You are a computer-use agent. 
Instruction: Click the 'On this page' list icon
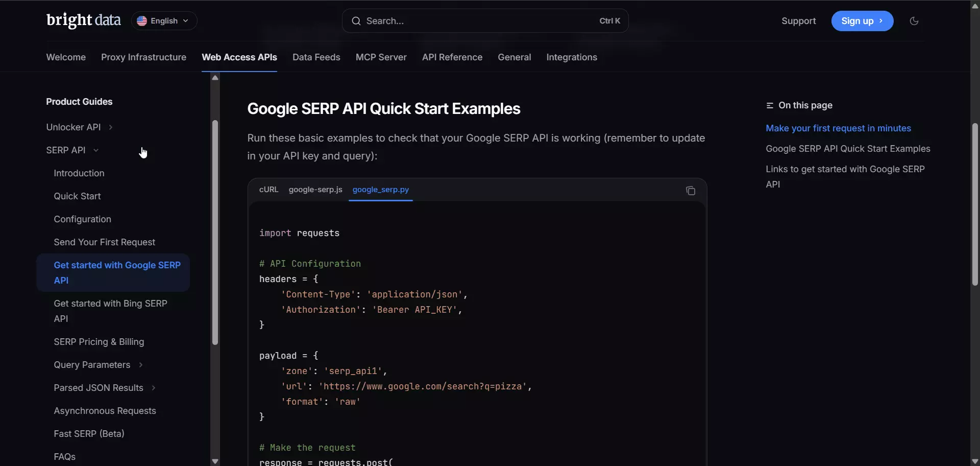point(771,105)
